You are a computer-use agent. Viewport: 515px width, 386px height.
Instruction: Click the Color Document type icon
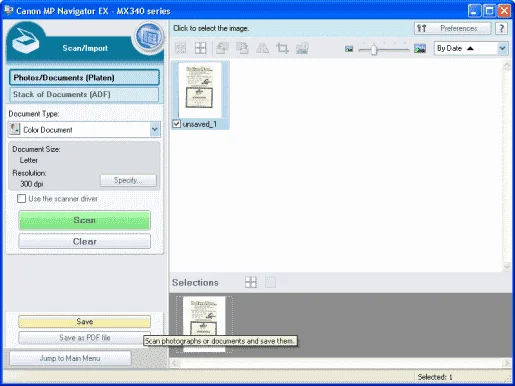(x=14, y=129)
